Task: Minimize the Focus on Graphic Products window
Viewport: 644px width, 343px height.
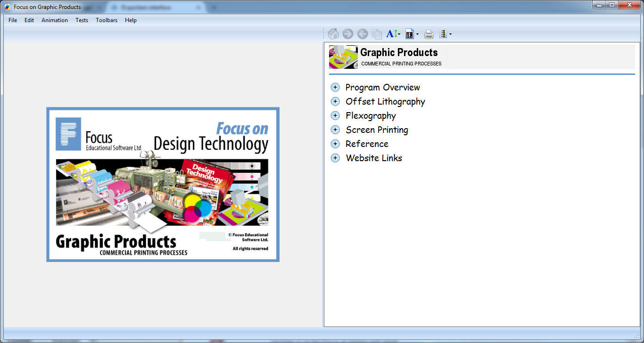Action: [599, 5]
